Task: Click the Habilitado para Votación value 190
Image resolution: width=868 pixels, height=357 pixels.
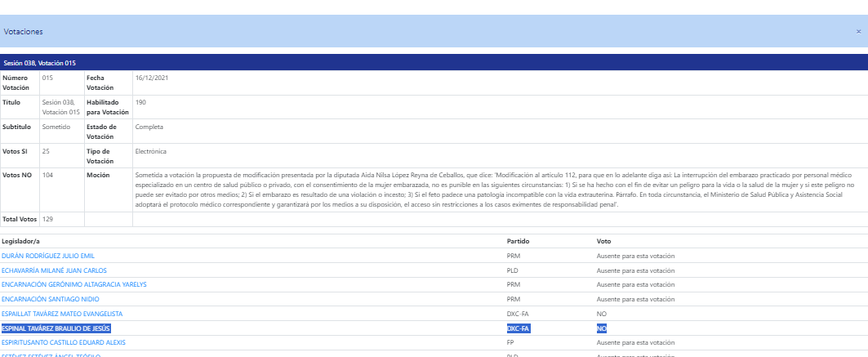Action: 140,102
